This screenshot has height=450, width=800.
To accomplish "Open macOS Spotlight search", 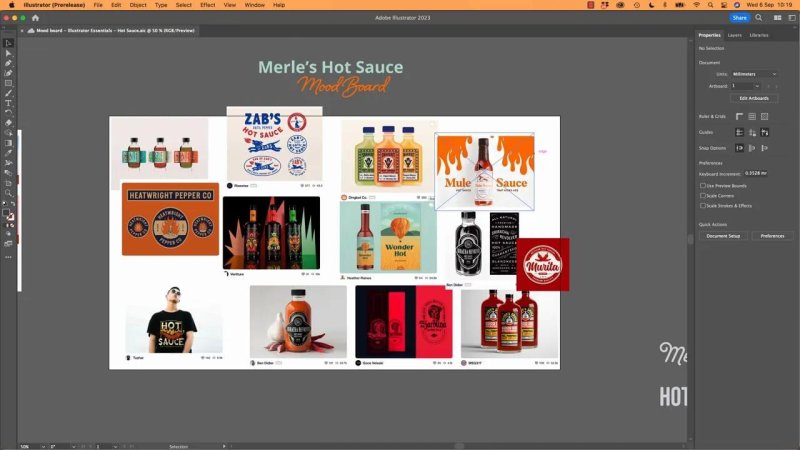I will pyautogui.click(x=710, y=5).
